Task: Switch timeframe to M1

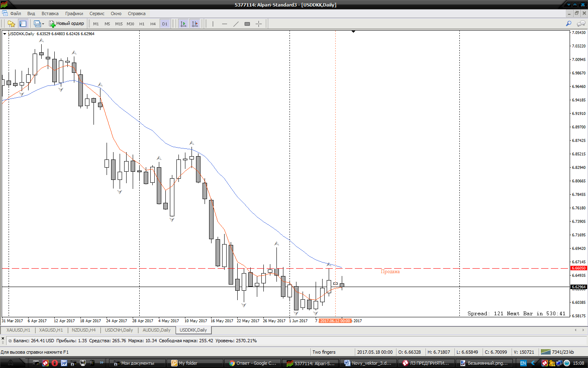Action: 96,24
